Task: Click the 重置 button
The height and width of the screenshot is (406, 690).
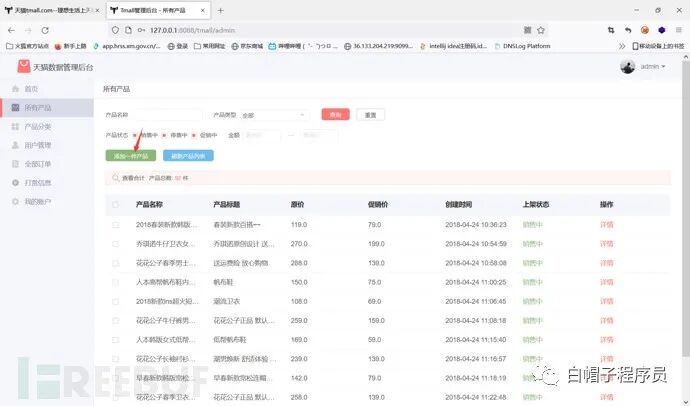Action: coord(371,115)
